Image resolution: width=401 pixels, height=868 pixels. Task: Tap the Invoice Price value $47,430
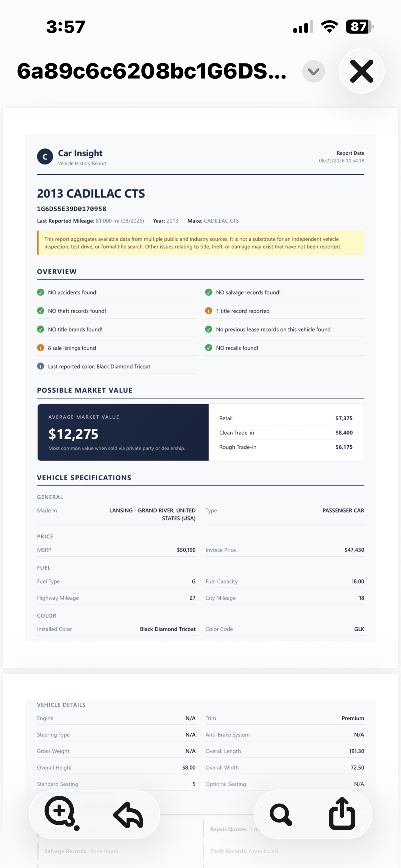[354, 550]
